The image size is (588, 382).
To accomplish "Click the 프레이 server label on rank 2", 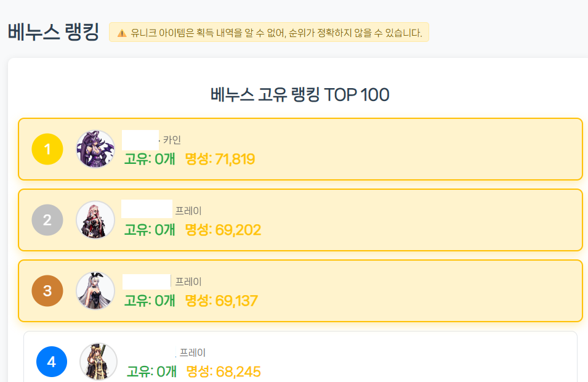I will (188, 211).
